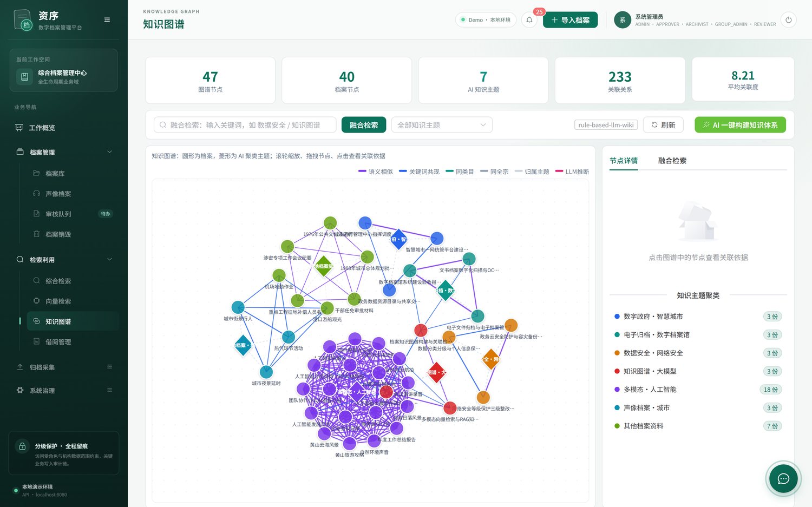
Task: Open notifications bell icon
Action: [529, 20]
